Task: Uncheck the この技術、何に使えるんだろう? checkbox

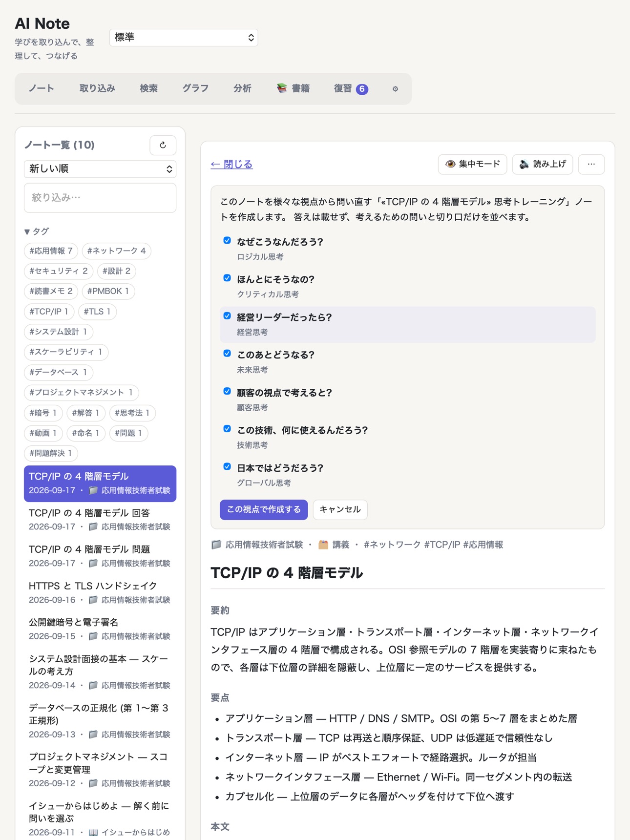Action: pos(227,429)
